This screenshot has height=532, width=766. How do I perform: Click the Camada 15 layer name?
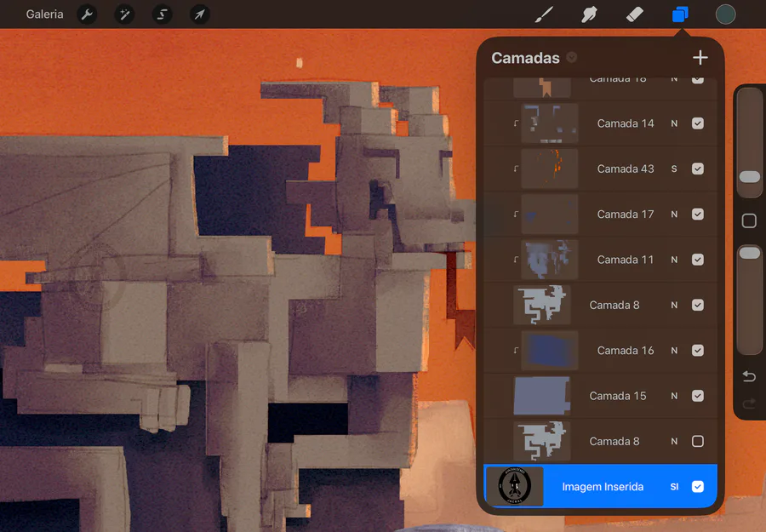pyautogui.click(x=618, y=396)
